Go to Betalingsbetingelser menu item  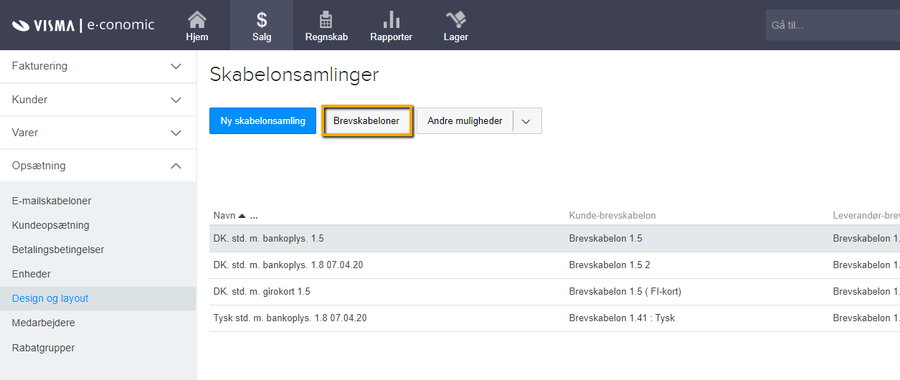(57, 250)
